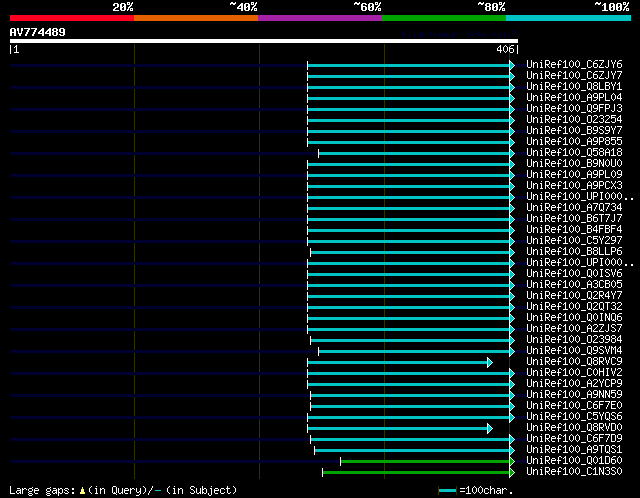Open hit UniRef100_Q8LBY1
The height and width of the screenshot is (498, 640).
pyautogui.click(x=574, y=86)
